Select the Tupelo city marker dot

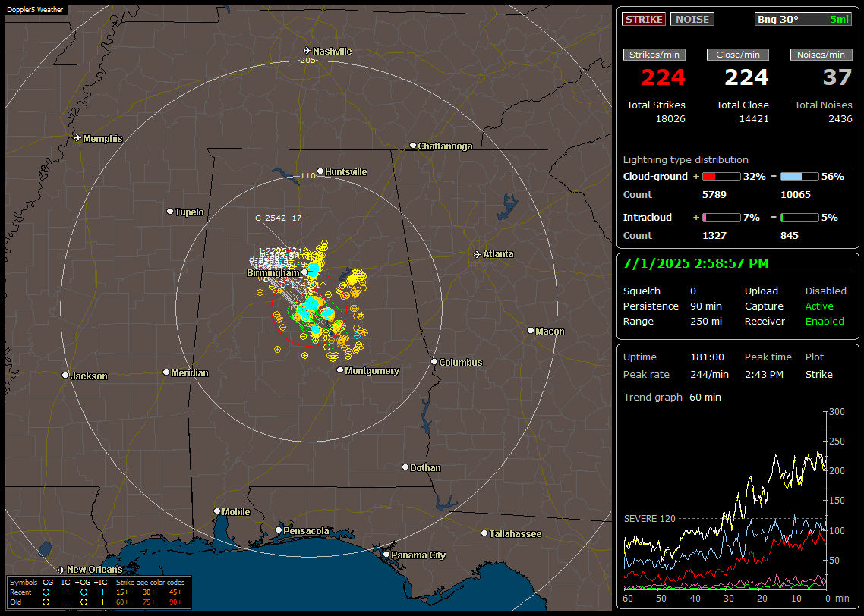click(170, 212)
